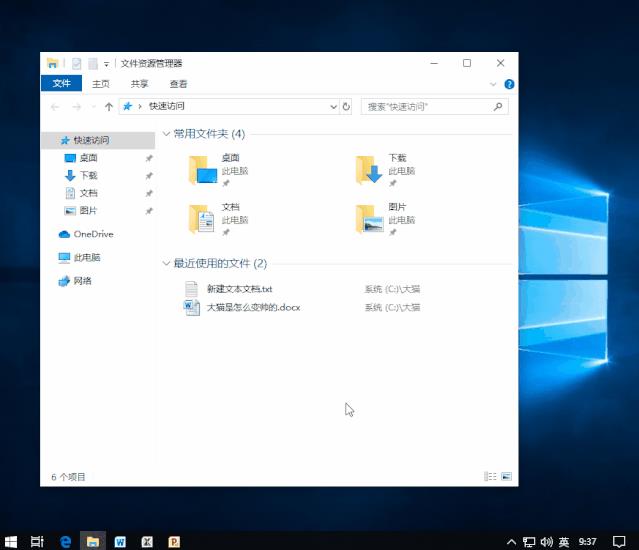The width and height of the screenshot is (639, 550).
Task: Switch to the 查看 ribbon tab
Action: tap(178, 84)
